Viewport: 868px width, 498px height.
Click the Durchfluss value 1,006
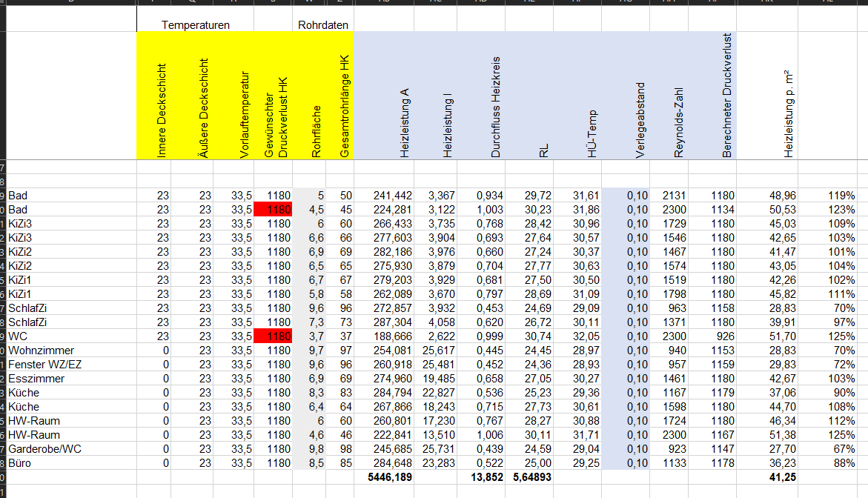click(x=482, y=435)
